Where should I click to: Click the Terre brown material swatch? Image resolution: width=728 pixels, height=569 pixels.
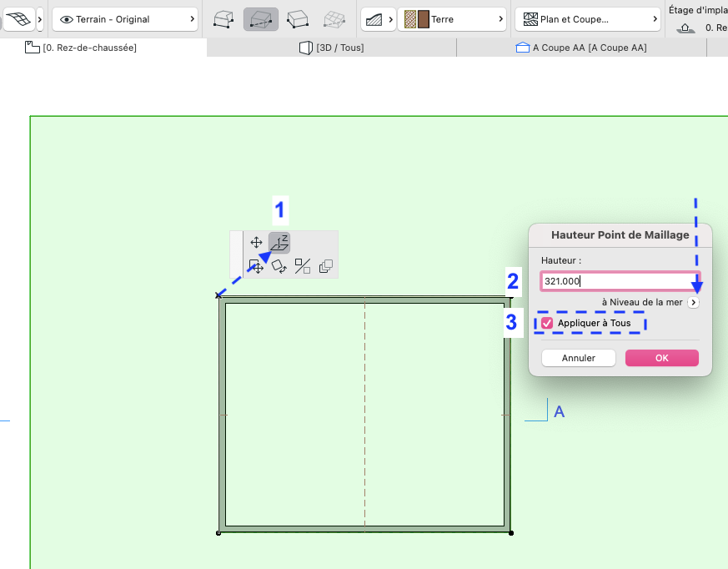pos(423,19)
